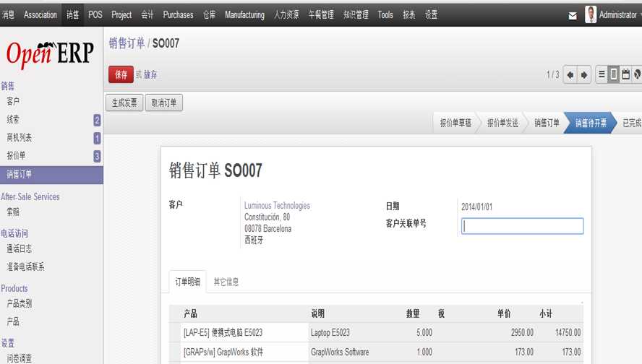
Task: Click the 生成发票 button
Action: click(x=124, y=103)
